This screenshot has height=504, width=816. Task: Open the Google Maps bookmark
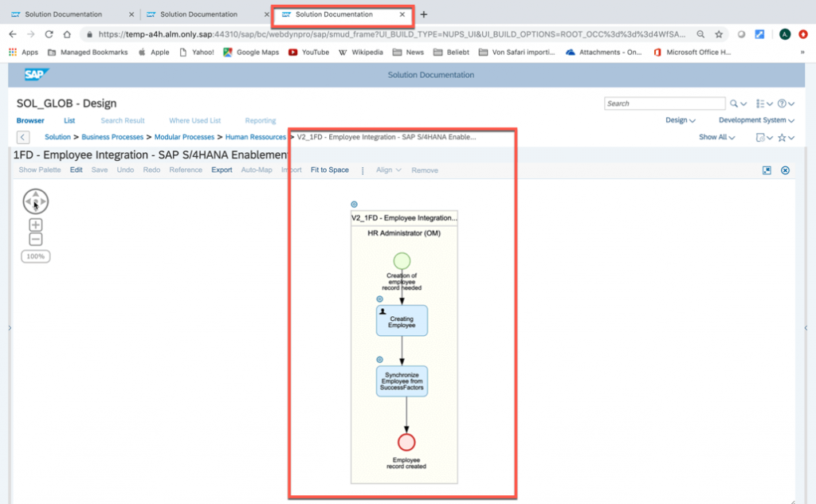click(x=251, y=52)
